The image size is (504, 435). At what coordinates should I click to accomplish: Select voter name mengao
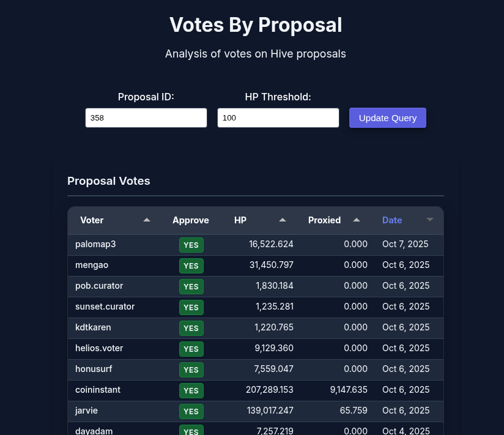[x=92, y=265]
